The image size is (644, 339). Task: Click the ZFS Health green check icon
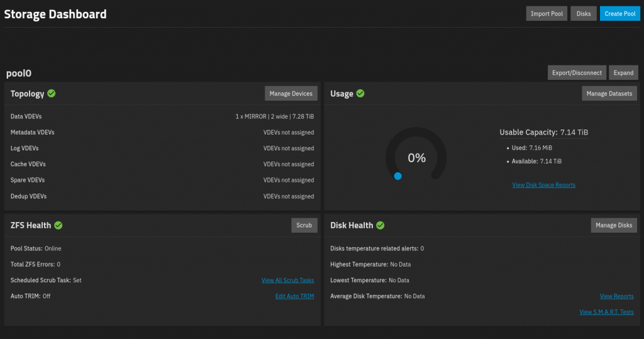58,225
